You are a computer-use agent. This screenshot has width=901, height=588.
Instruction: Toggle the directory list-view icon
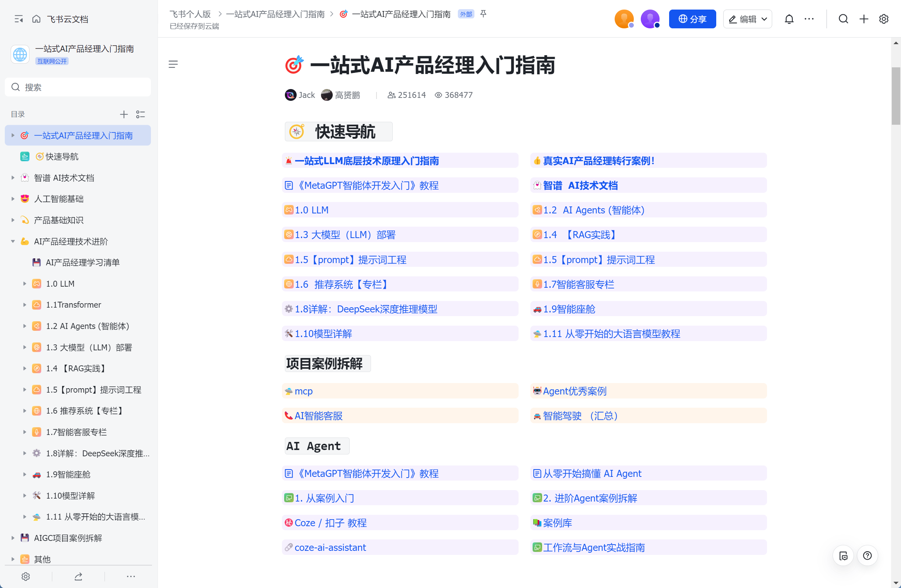coord(141,114)
